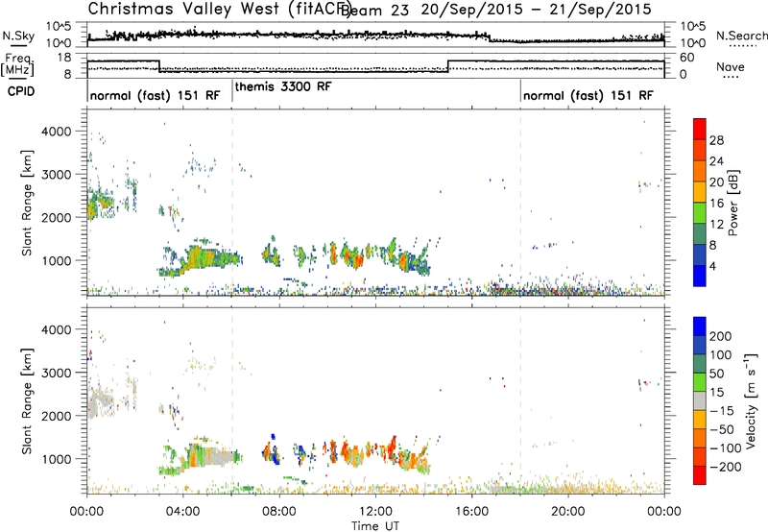
Task: Click the 'CPID' row label
Action: point(21,91)
